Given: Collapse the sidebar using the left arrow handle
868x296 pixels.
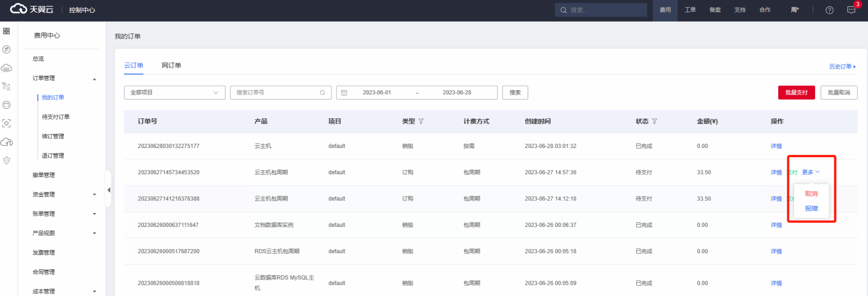Looking at the screenshot, I should pyautogui.click(x=108, y=190).
